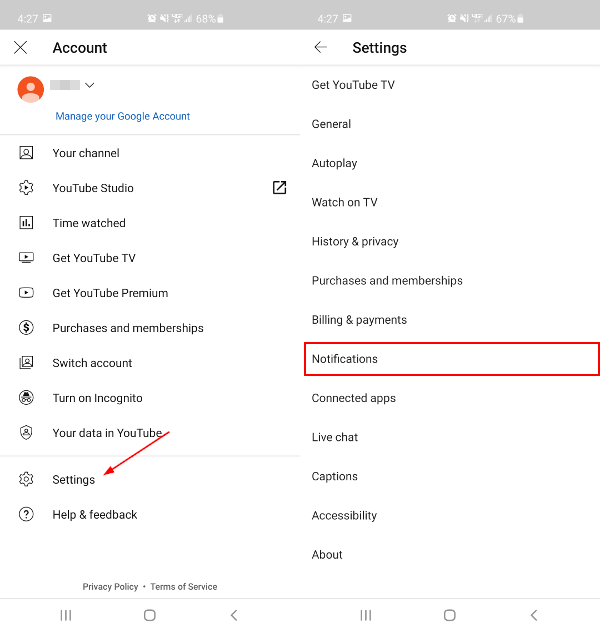The width and height of the screenshot is (600, 633).
Task: Tap the dollar sign icon for Purchases
Action: pos(26,328)
